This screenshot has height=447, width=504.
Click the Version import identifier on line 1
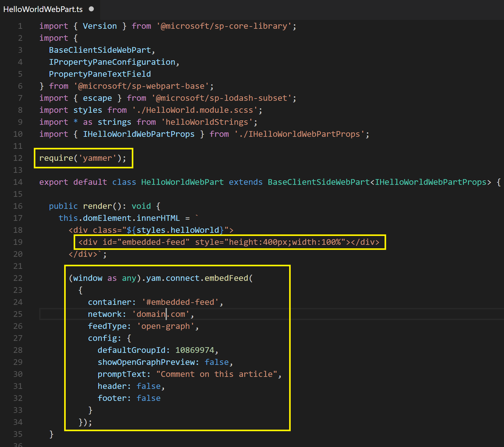tap(100, 26)
